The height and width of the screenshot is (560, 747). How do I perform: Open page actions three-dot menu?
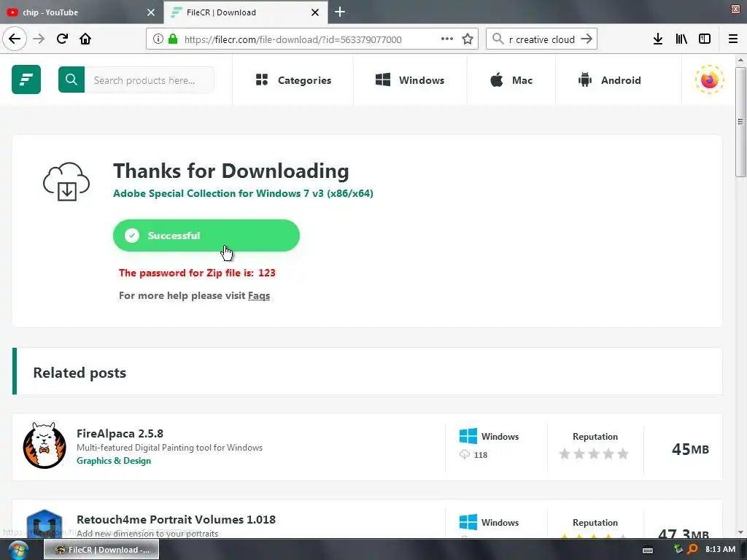pos(447,39)
